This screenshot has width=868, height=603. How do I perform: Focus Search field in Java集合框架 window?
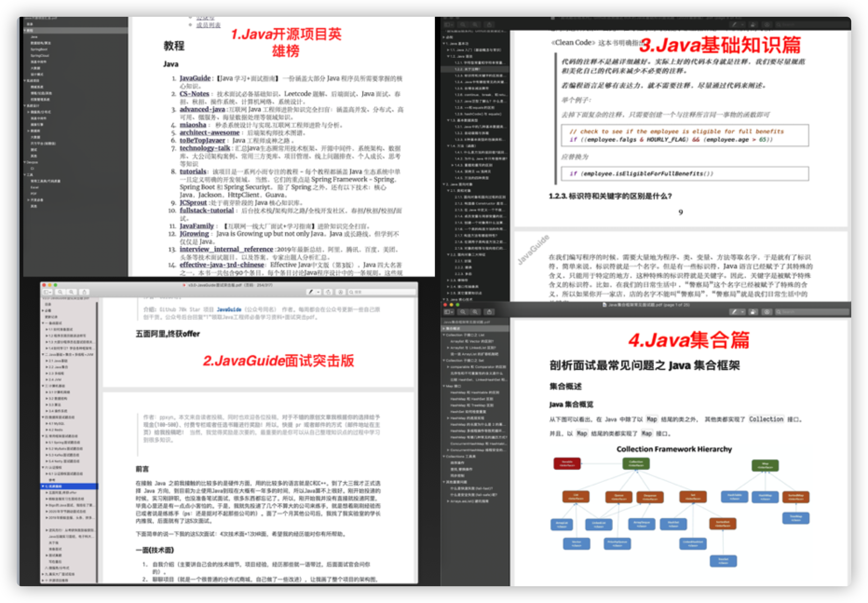[x=812, y=312]
